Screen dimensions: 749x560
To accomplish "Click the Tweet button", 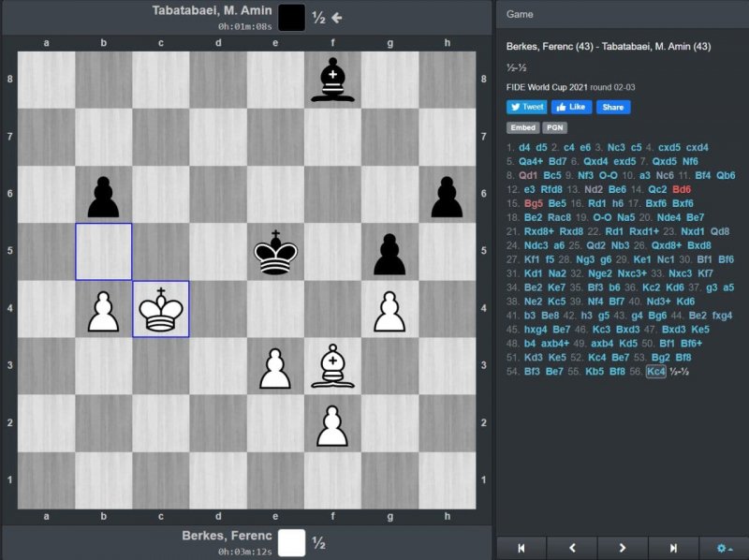I will (x=526, y=107).
